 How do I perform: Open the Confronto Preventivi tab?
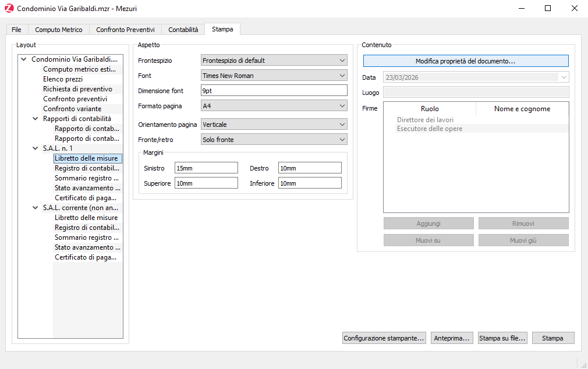coord(125,30)
